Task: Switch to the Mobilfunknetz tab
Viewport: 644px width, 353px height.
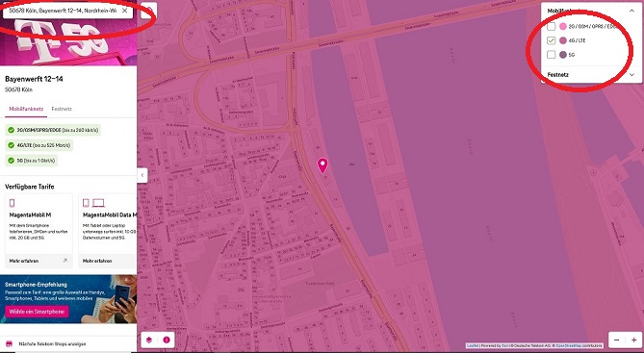Action: (26, 109)
